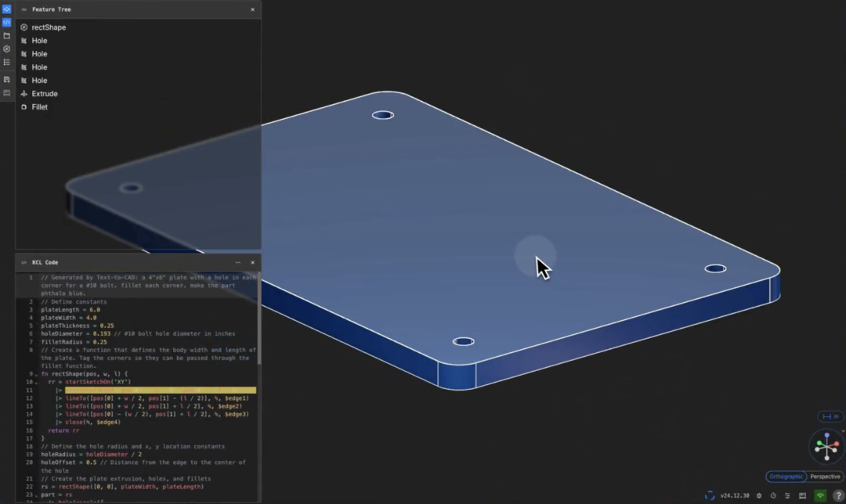The height and width of the screenshot is (504, 846).
Task: Toggle the Feature Tree pane sidebar icon
Action: (6, 9)
